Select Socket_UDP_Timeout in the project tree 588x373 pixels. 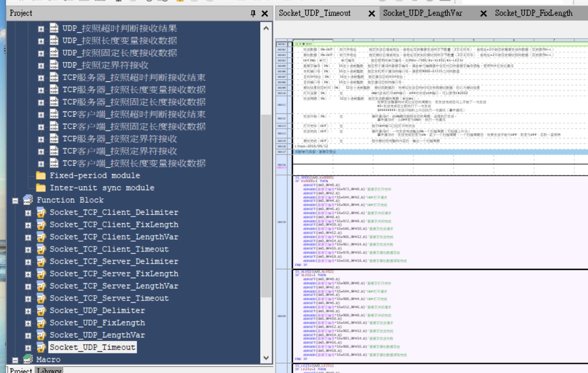coord(92,347)
